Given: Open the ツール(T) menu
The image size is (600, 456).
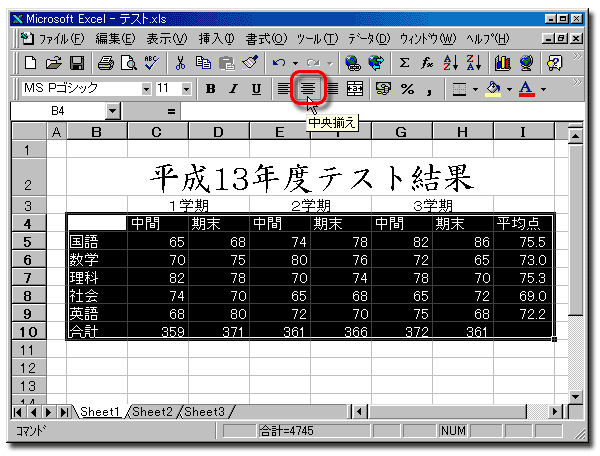Looking at the screenshot, I should pyautogui.click(x=317, y=39).
